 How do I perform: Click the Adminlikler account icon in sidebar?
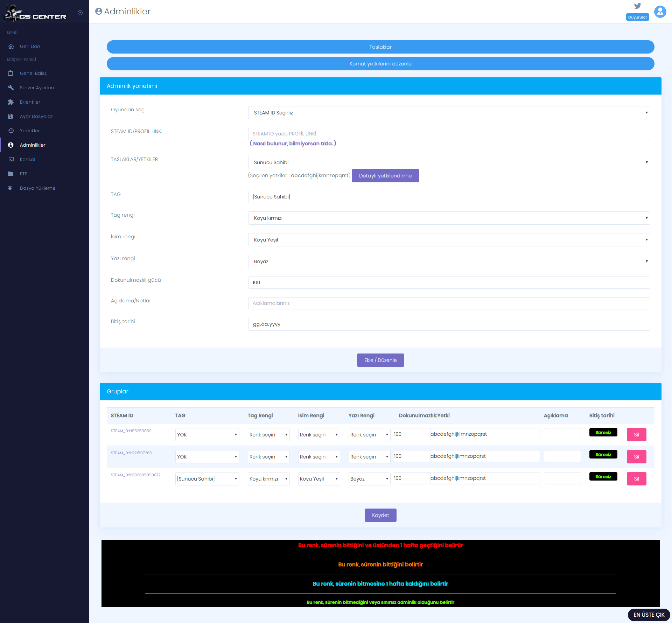coord(11,145)
